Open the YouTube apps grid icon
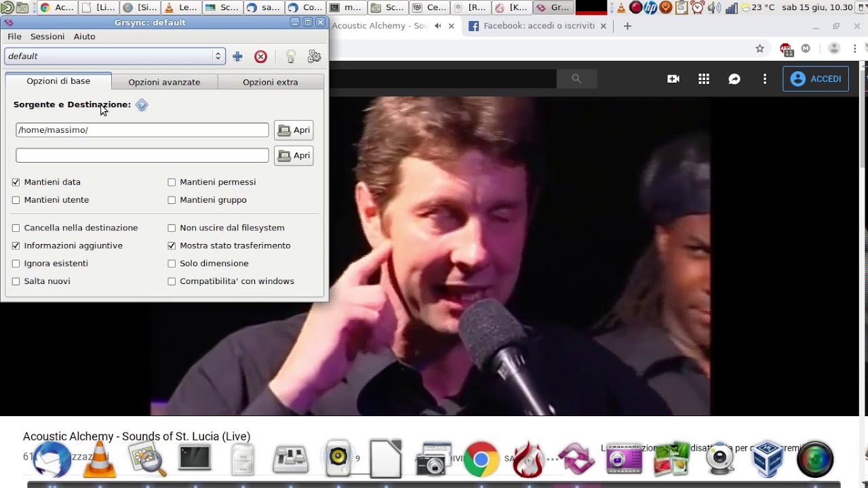Image resolution: width=868 pixels, height=488 pixels. 704,79
